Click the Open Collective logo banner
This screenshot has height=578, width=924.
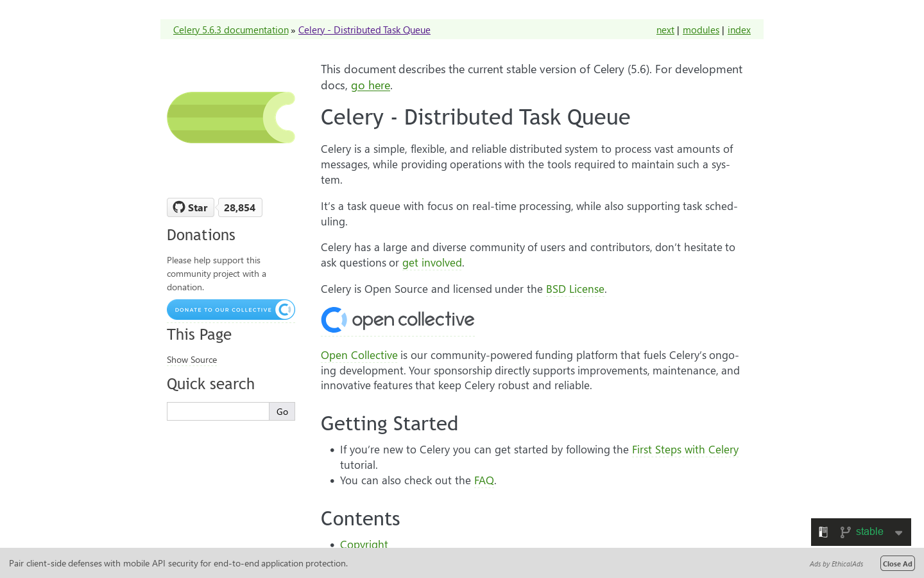click(398, 320)
